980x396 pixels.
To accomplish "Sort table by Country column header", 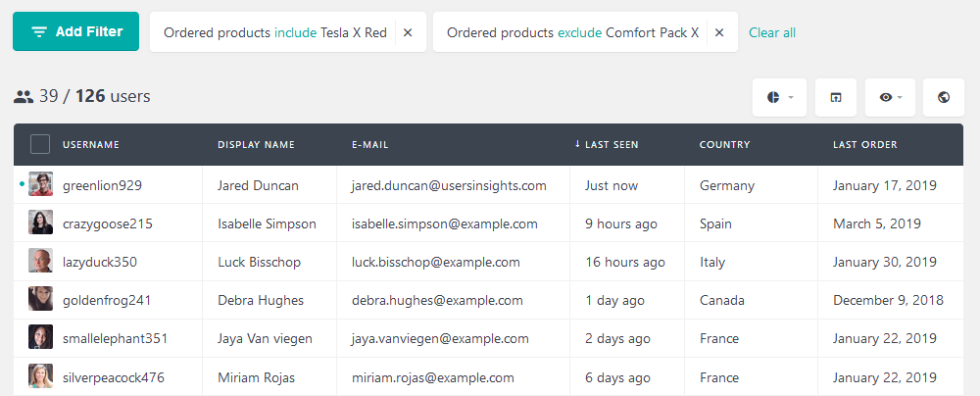I will pos(724,144).
